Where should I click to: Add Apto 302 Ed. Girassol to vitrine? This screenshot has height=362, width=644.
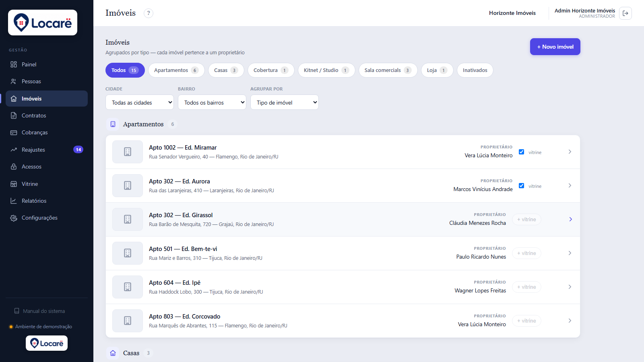click(x=526, y=220)
